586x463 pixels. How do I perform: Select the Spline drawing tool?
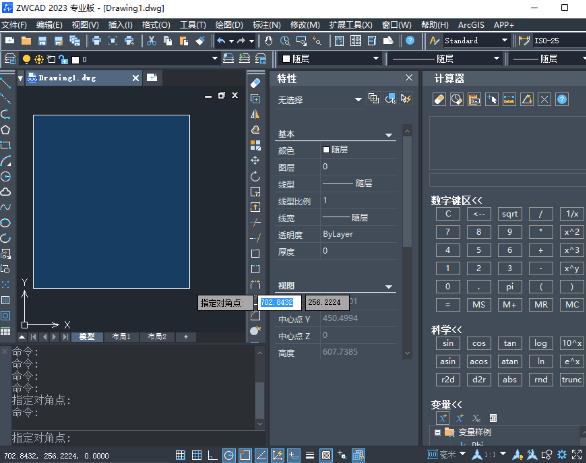(5, 207)
